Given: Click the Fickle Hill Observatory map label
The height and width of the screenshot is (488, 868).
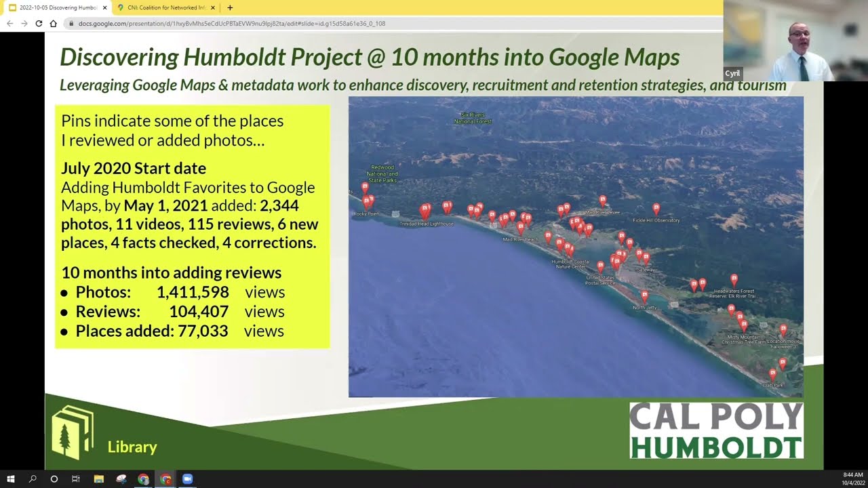Looking at the screenshot, I should coord(656,220).
